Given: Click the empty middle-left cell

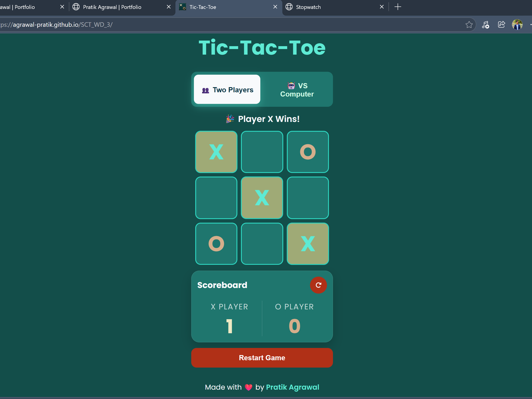Looking at the screenshot, I should click(x=216, y=198).
